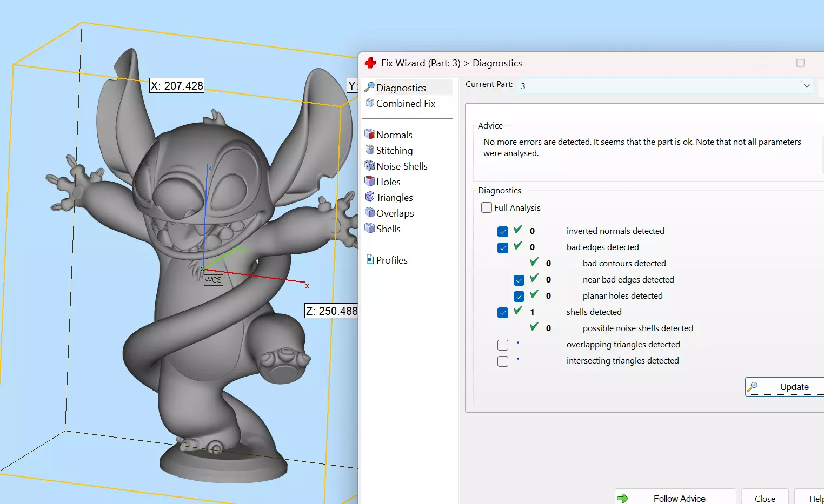This screenshot has width=824, height=504.
Task: Enable intersecting triangles detected checkbox
Action: point(503,361)
